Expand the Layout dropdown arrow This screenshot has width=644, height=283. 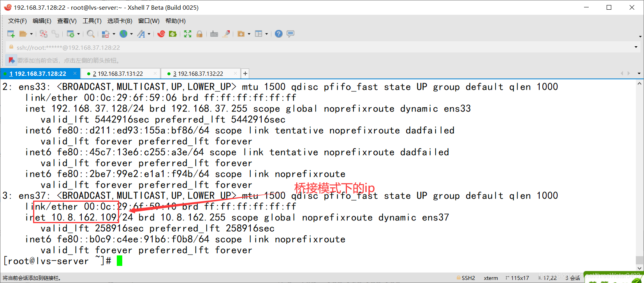coord(266,34)
